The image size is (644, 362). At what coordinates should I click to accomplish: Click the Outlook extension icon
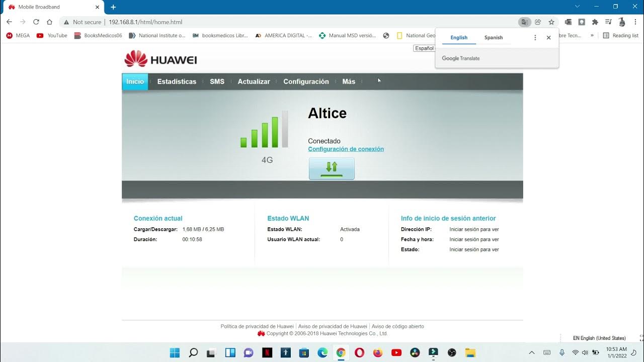[568, 22]
